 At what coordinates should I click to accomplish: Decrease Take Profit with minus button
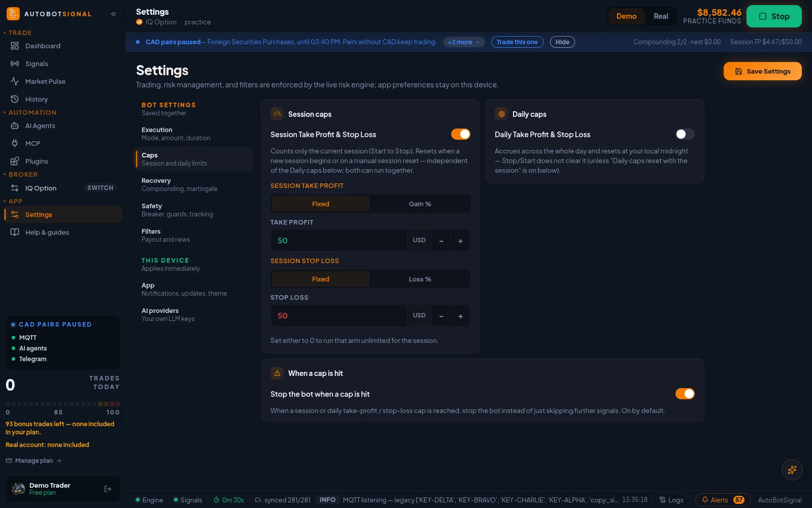tap(441, 240)
